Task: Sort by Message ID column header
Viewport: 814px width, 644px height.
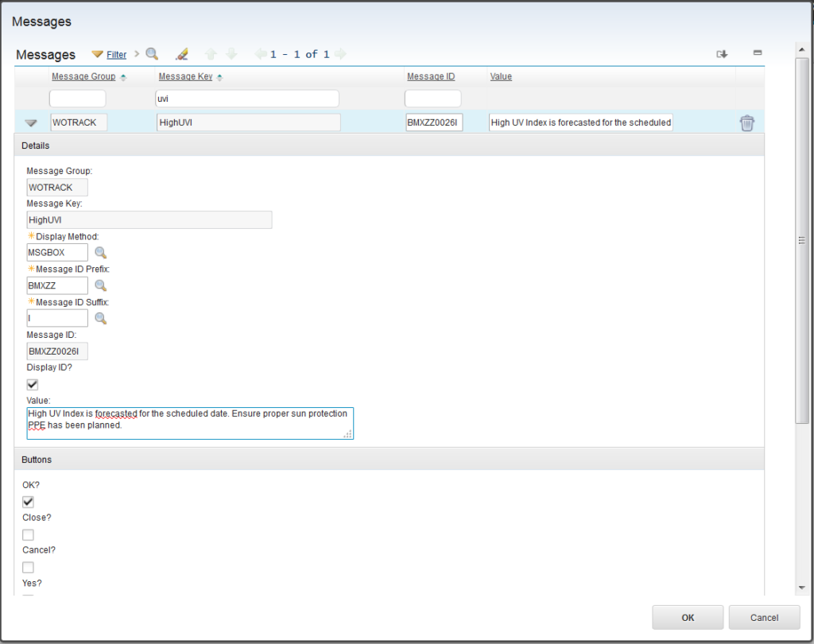Action: pyautogui.click(x=431, y=76)
